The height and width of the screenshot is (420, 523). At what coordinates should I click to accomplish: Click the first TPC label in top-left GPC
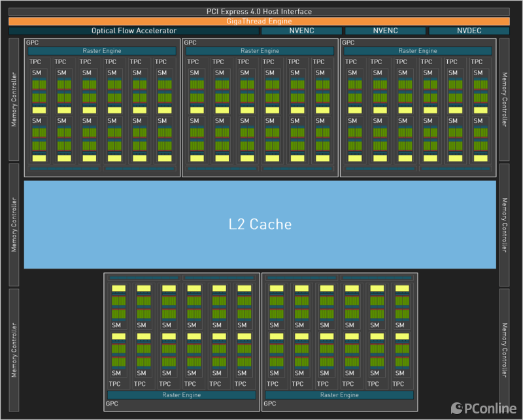35,62
